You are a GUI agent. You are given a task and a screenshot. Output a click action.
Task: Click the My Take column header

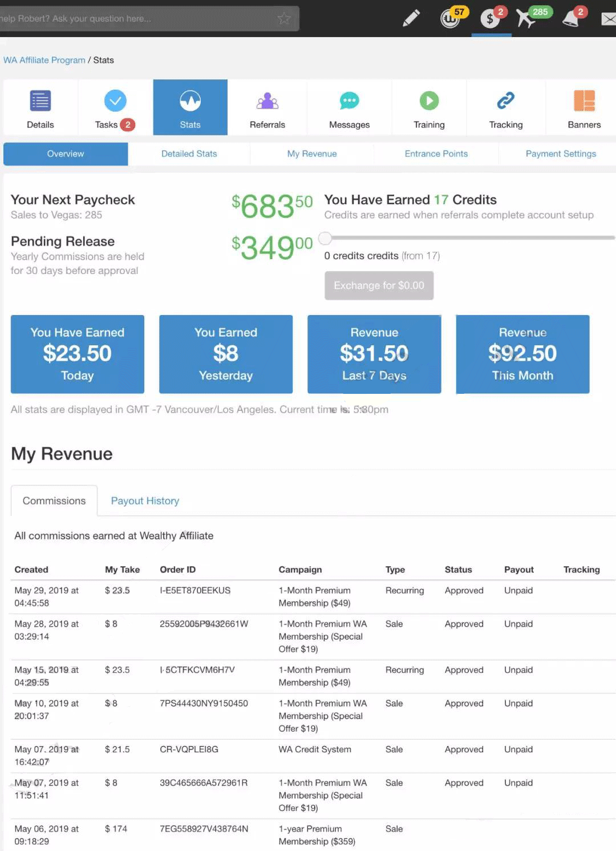(123, 570)
